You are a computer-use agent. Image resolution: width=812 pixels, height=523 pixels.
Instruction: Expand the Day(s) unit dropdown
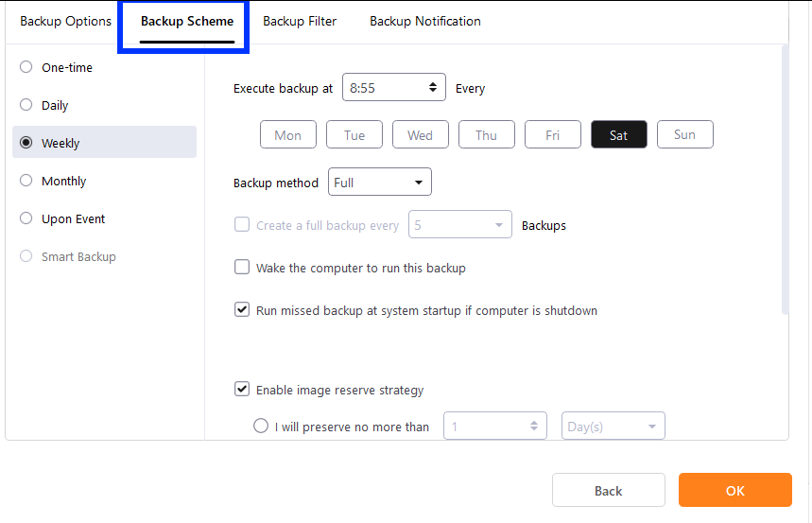click(613, 427)
